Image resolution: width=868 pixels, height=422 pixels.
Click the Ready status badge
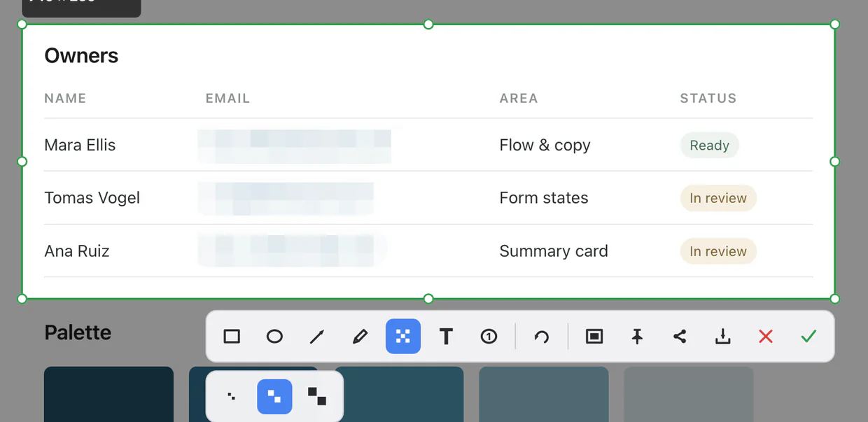coord(709,145)
